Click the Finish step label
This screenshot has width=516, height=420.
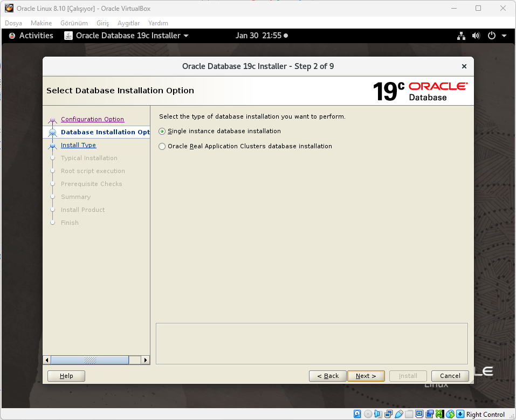tap(70, 223)
